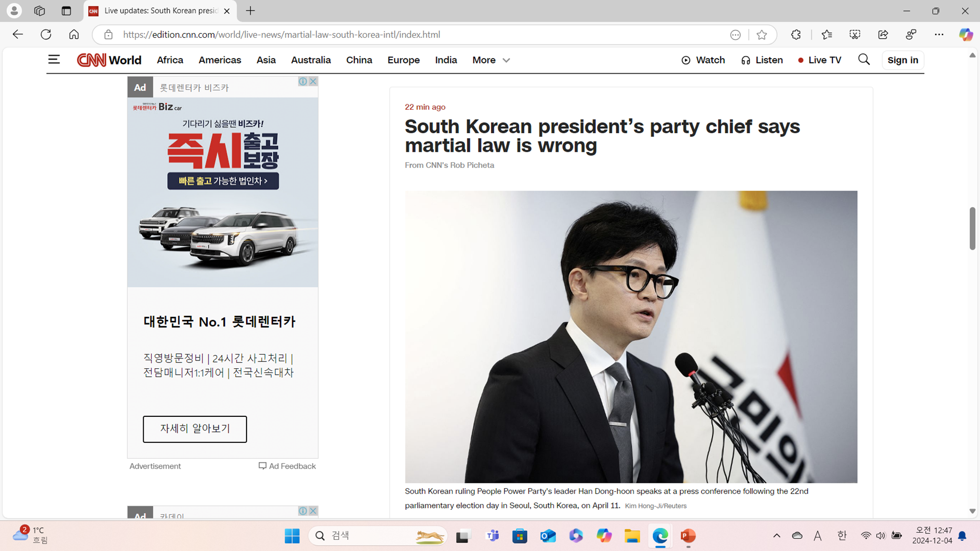980x551 pixels.
Task: Open browser Extensions puzzle icon
Action: coord(796,35)
